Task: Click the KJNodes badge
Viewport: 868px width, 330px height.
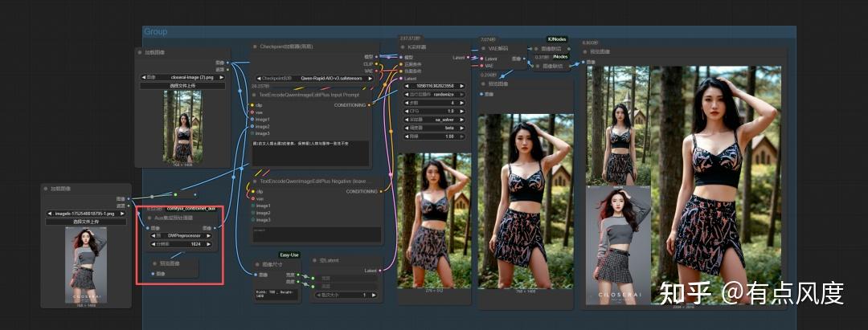Action: pyautogui.click(x=557, y=39)
